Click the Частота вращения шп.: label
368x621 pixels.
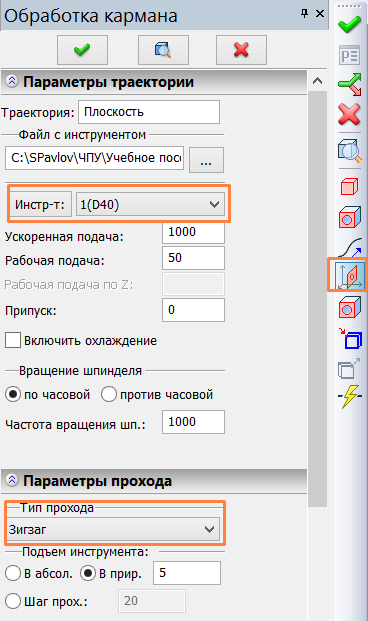[x=75, y=425]
